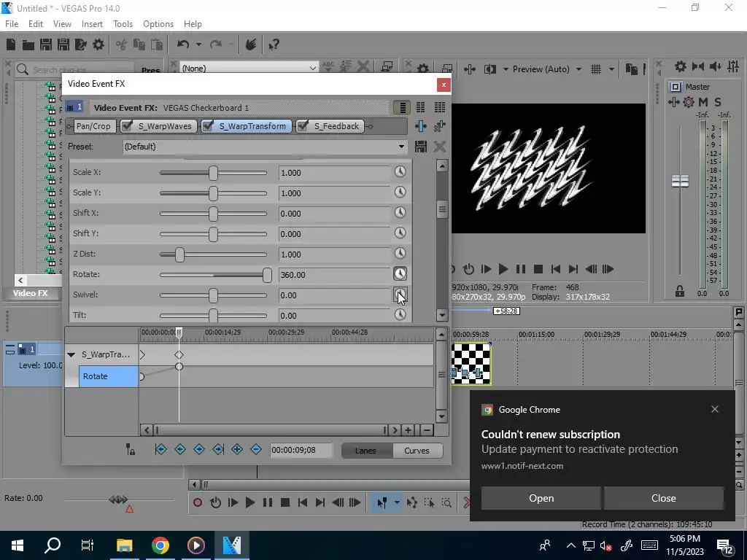
Task: Click Close in the Chrome notification
Action: pos(664,498)
